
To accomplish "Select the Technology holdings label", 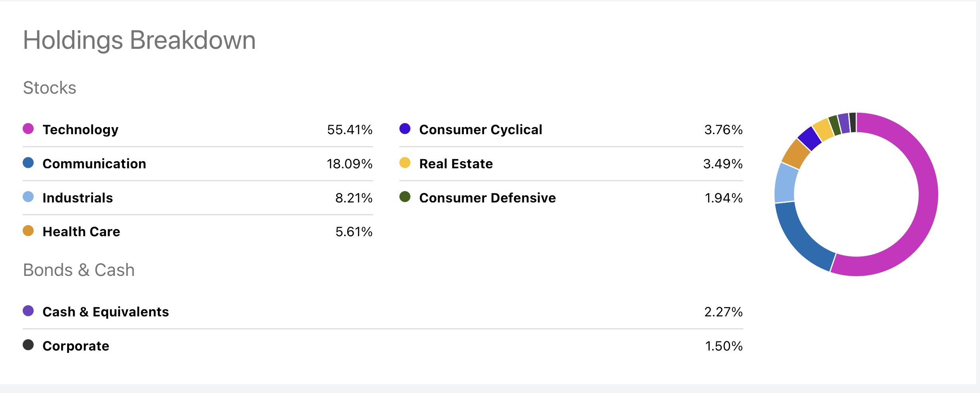I will [81, 130].
